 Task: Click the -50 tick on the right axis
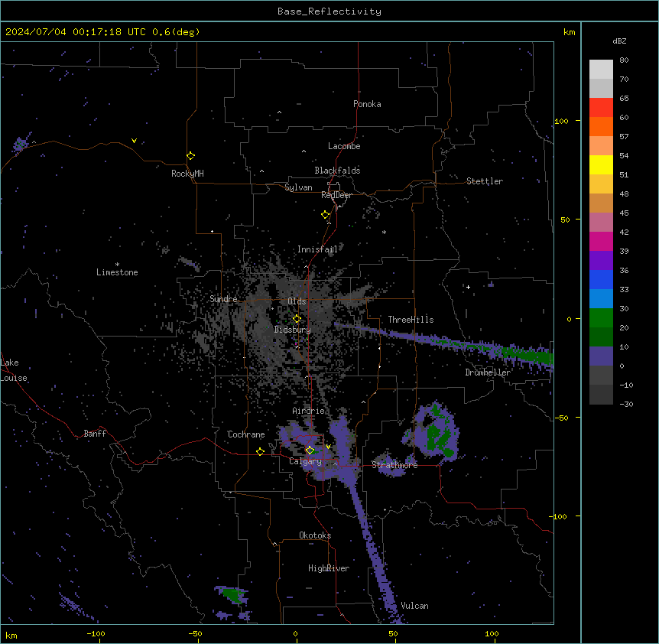click(561, 418)
